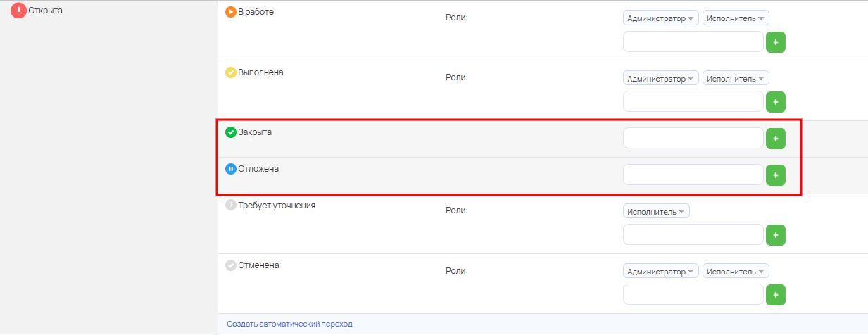The width and height of the screenshot is (868, 335).
Task: Click the Требует уточнения status name
Action: (x=277, y=206)
